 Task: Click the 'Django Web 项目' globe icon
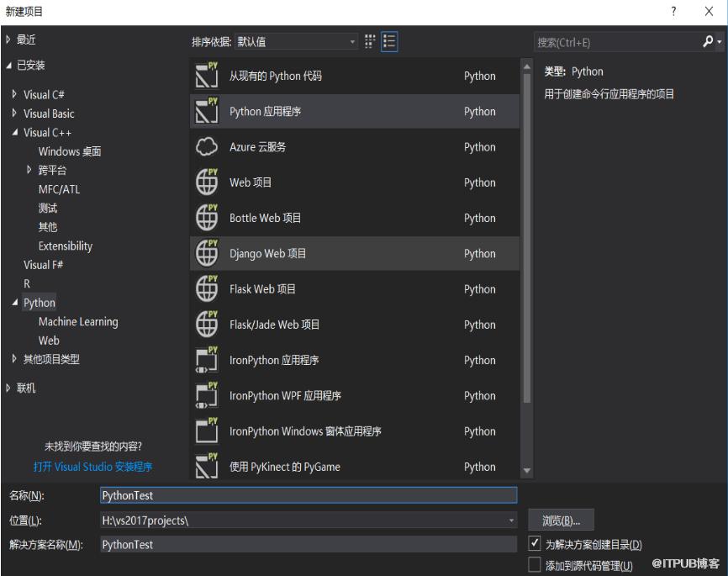tap(207, 253)
